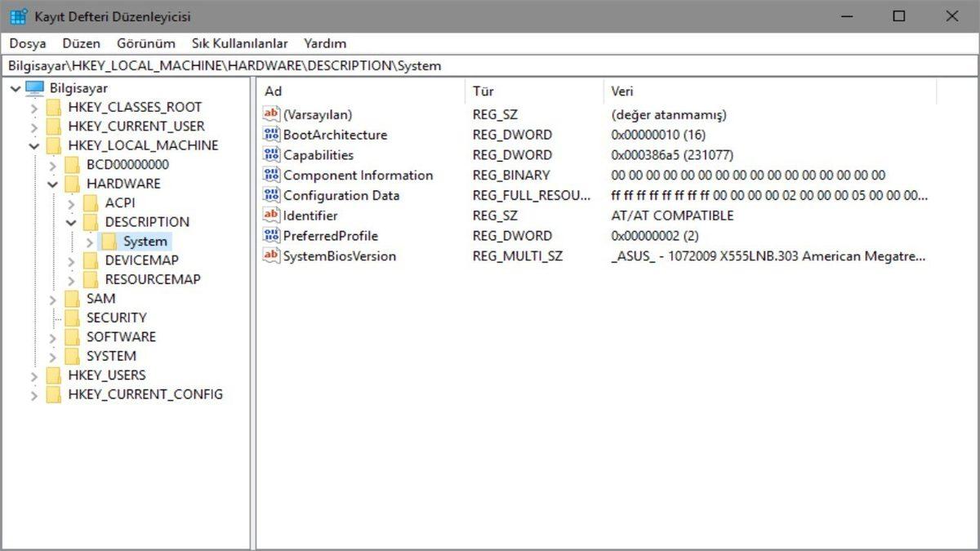The height and width of the screenshot is (551, 980).
Task: Click the SystemBiosVersion multi-string icon
Action: coord(270,256)
